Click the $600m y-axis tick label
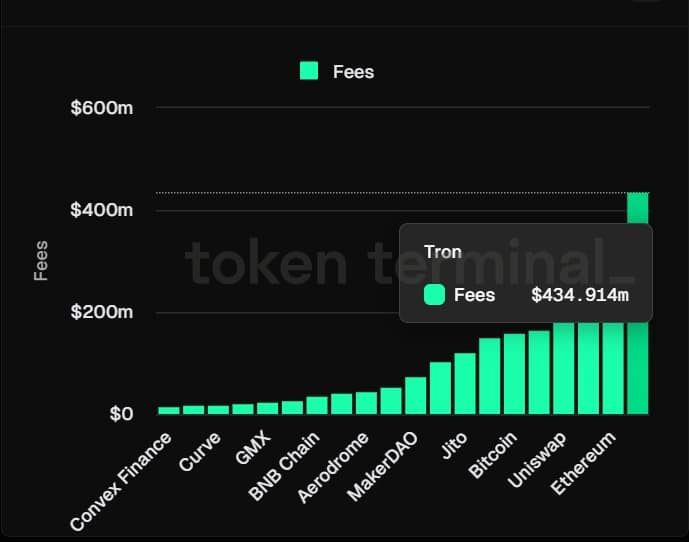This screenshot has height=542, width=689. [x=102, y=107]
